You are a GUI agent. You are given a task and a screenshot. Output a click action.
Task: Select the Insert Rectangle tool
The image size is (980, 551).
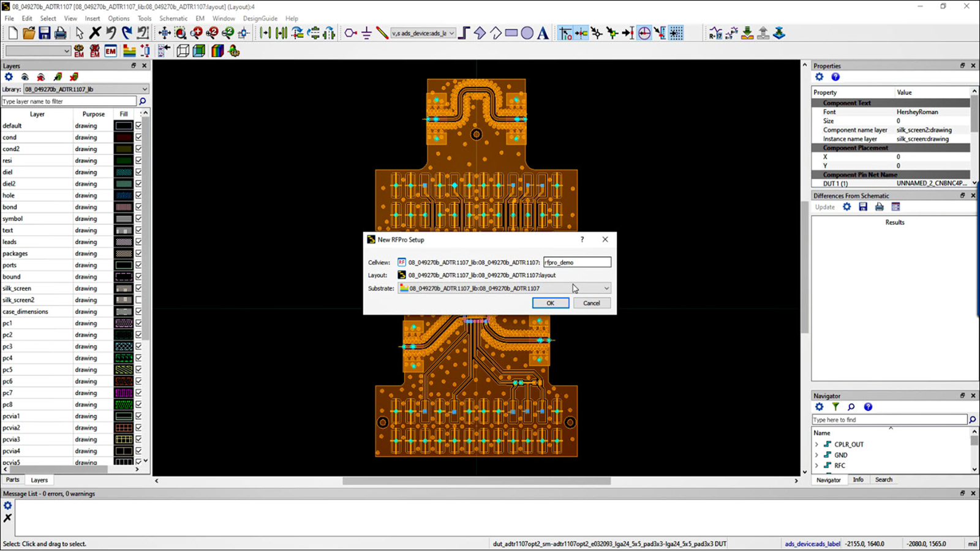511,33
